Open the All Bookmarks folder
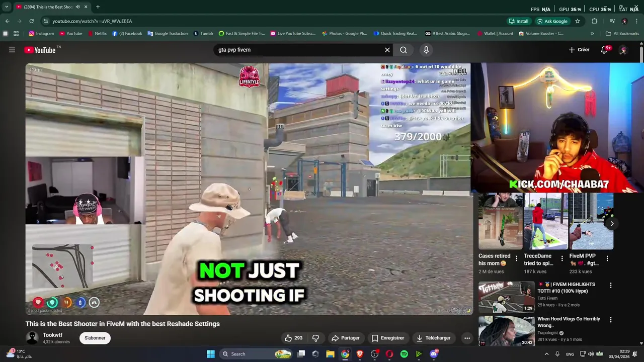The image size is (644, 362). click(622, 34)
